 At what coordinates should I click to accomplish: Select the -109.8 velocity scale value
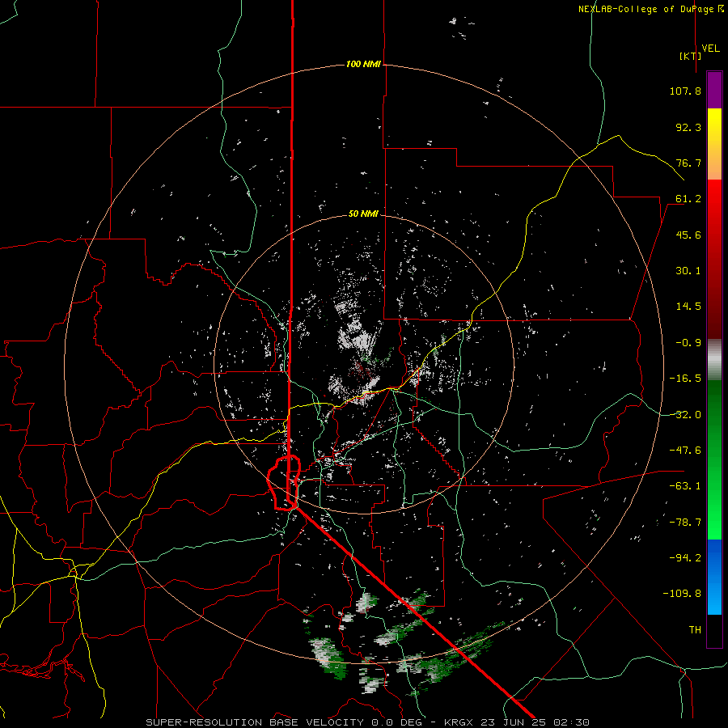click(683, 594)
